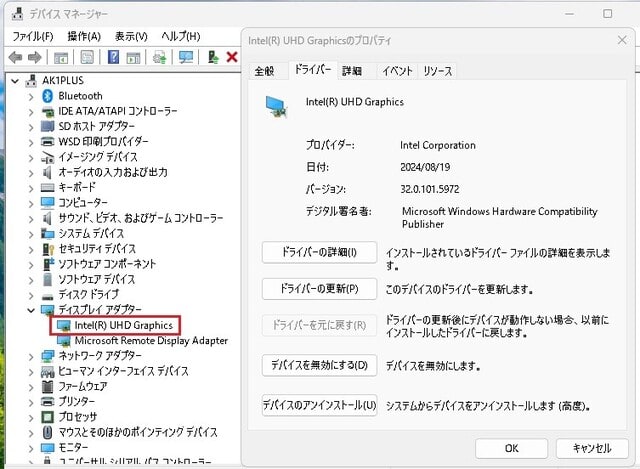Click the enable device toolbar icon
Viewport: 640px width, 469px height.
[x=213, y=57]
